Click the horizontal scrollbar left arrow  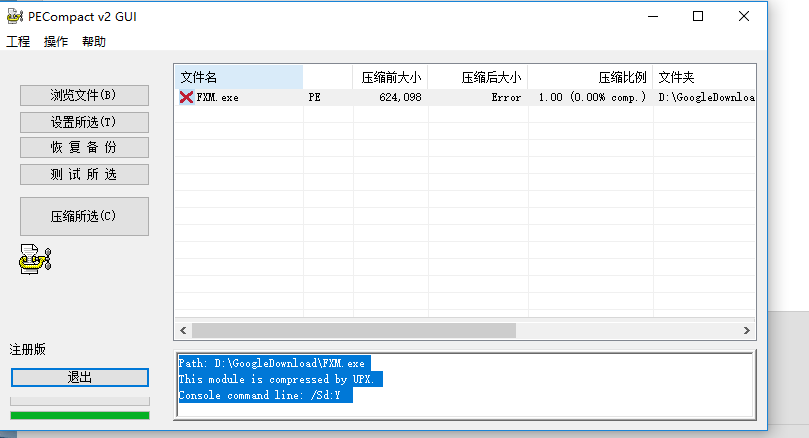tap(183, 330)
